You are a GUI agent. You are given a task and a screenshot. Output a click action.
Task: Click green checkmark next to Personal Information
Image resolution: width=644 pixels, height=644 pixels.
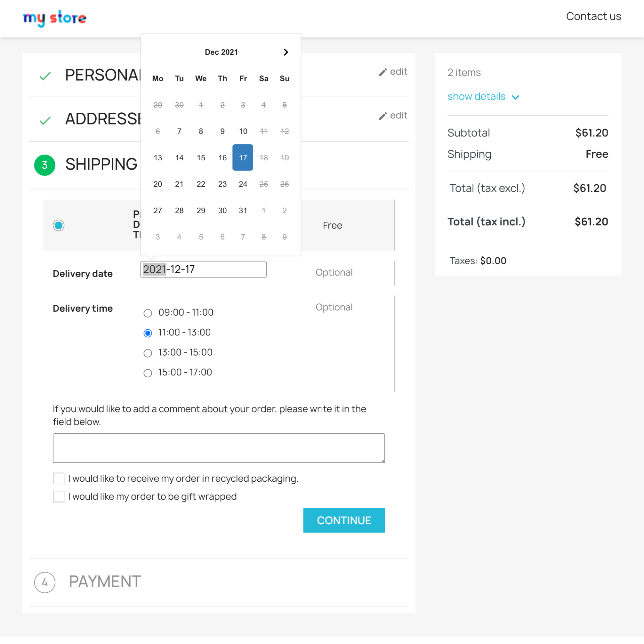tap(45, 76)
